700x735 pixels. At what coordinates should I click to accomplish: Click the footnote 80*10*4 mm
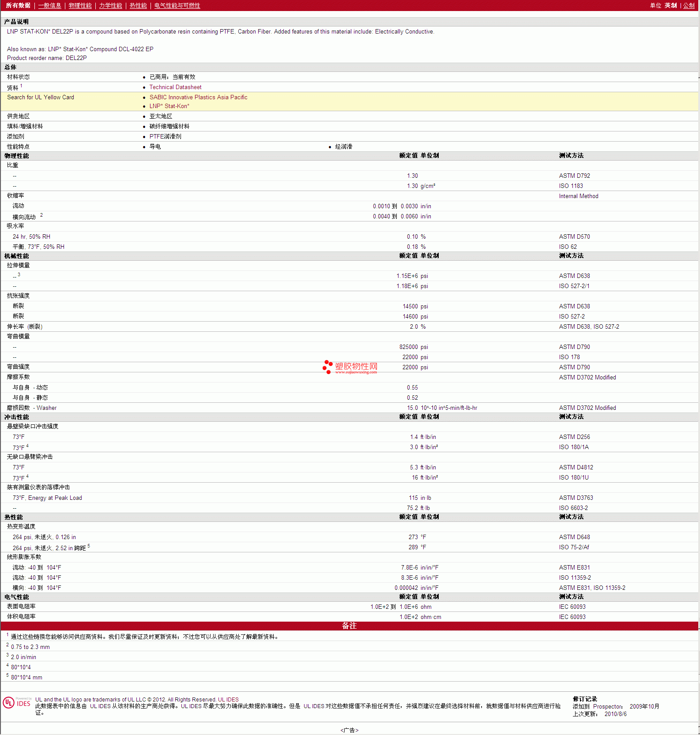click(x=26, y=678)
